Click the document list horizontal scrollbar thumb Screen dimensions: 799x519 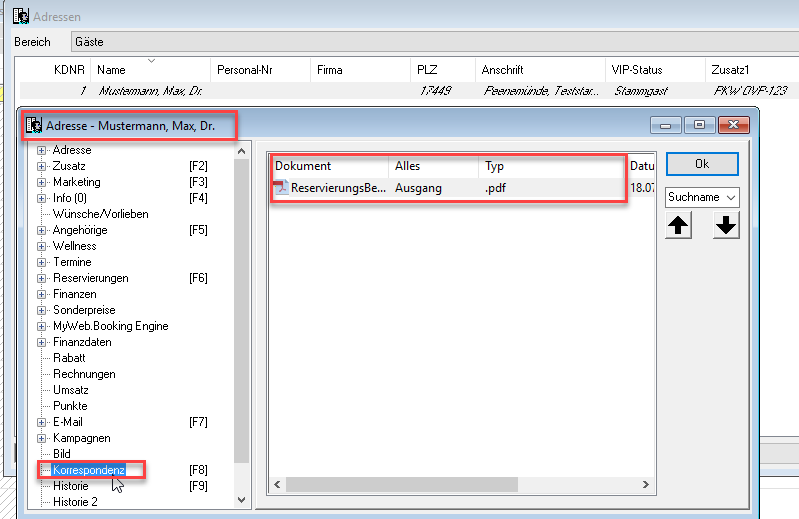coord(402,484)
